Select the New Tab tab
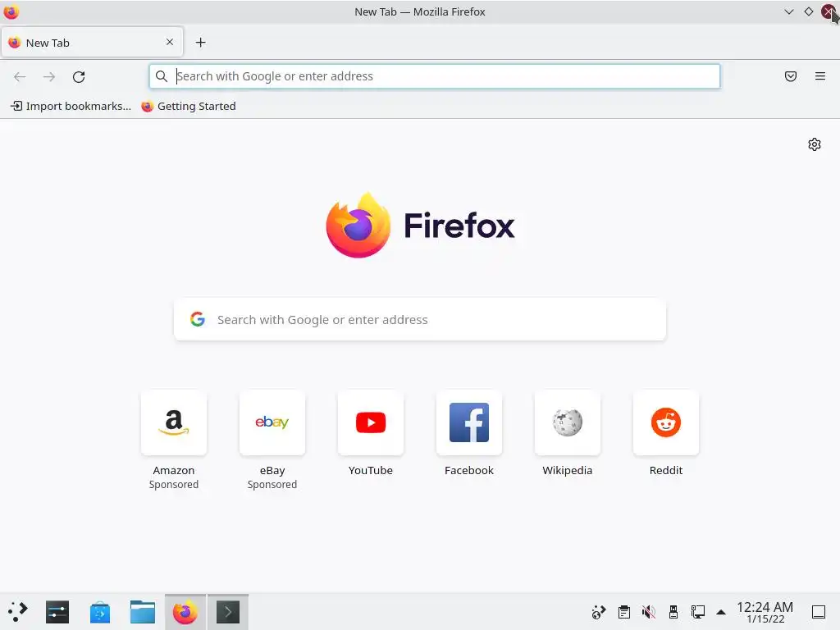This screenshot has height=630, width=840. click(92, 42)
